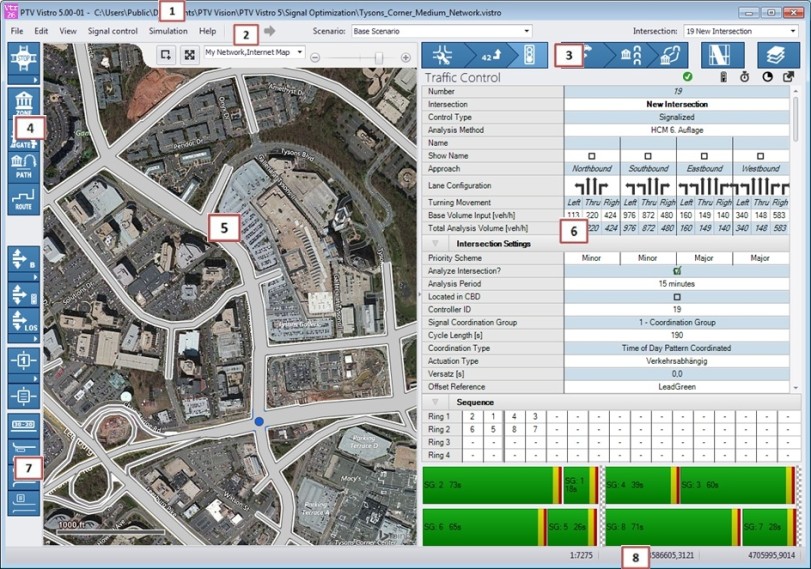
Task: Toggle Show Name checkbox for Northbound
Action: point(592,156)
